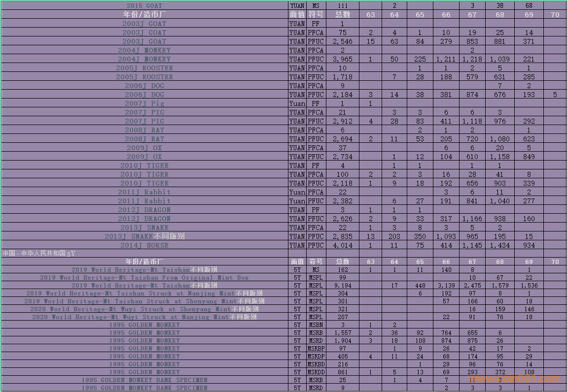Select Taishan Struck at Shenyang Mint entry
Viewport: 567px width, 392px height.
(x=144, y=301)
